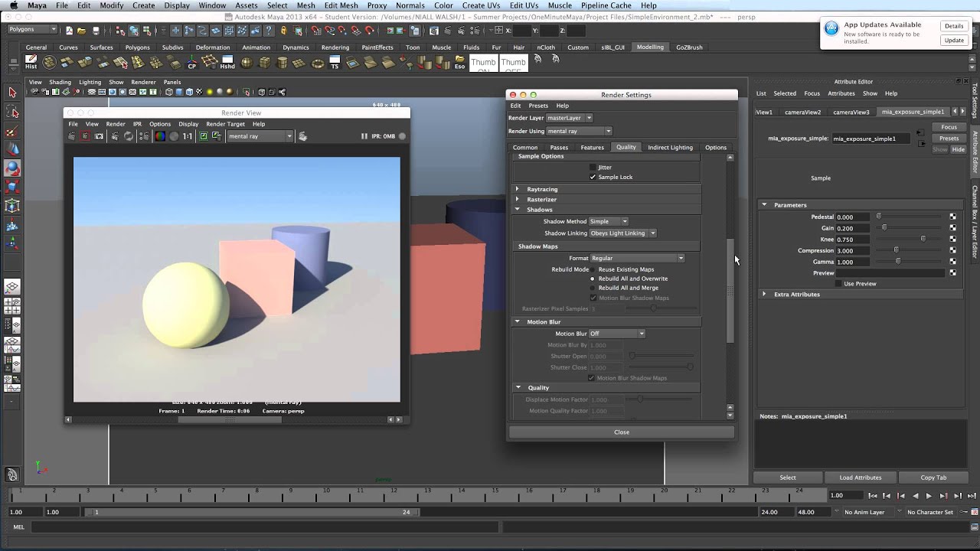980x551 pixels.
Task: Open the Polygons menu set dropdown
Action: [x=31, y=30]
